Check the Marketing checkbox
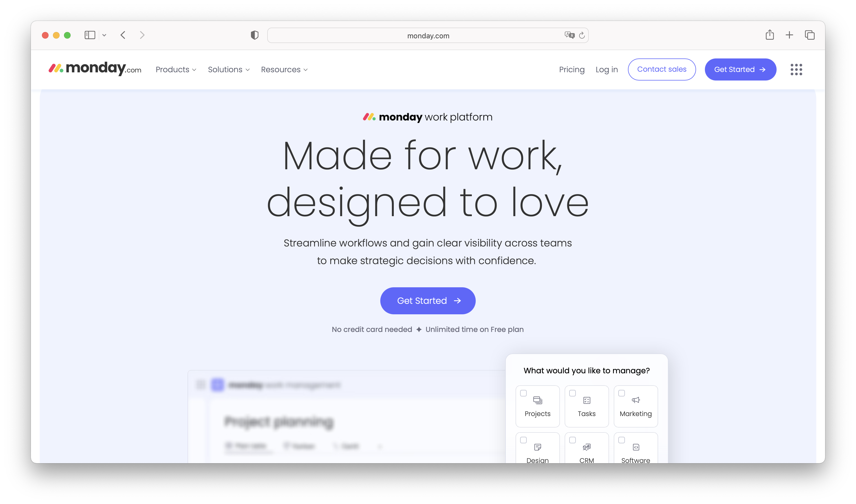This screenshot has height=504, width=856. point(621,393)
